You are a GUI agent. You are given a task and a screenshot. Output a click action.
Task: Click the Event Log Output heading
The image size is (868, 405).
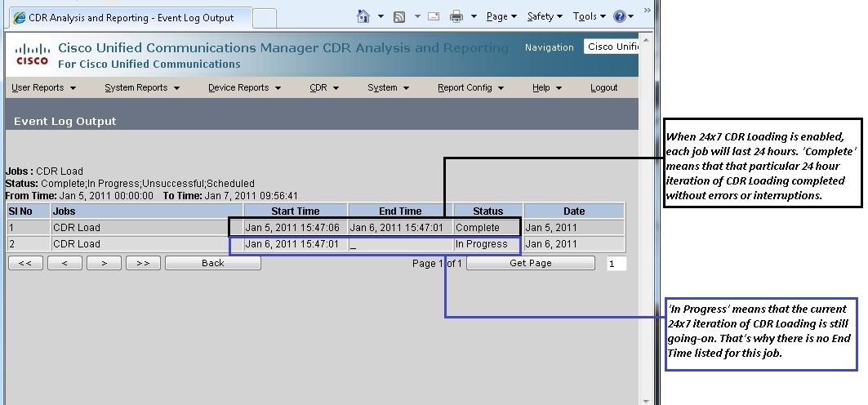point(65,121)
